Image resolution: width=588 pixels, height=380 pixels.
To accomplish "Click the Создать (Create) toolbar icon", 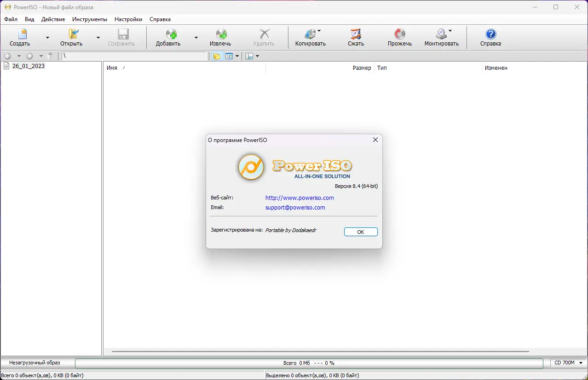I will click(x=22, y=34).
